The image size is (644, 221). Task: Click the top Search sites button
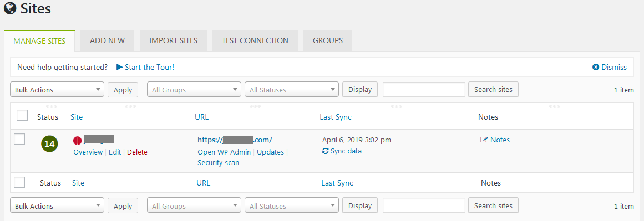493,89
